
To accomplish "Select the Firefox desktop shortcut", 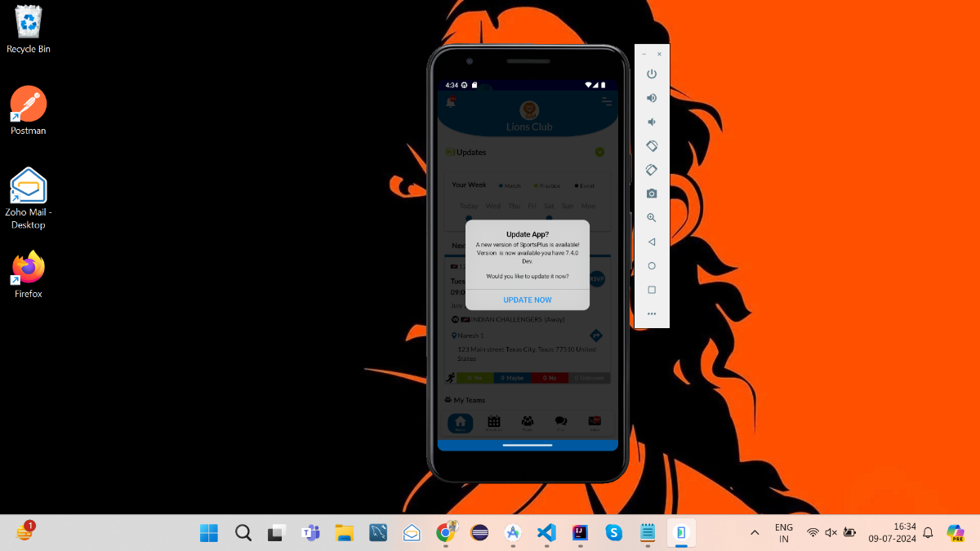I will (29, 274).
